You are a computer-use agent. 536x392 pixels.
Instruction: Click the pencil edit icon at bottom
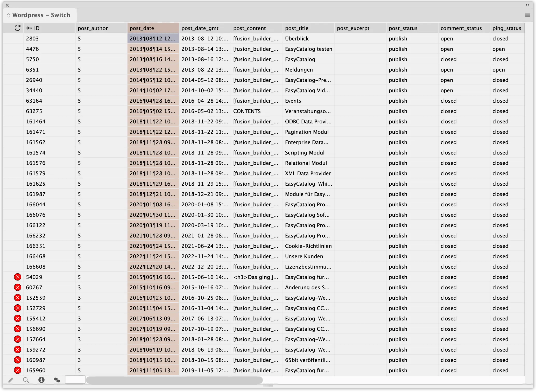pyautogui.click(x=10, y=380)
